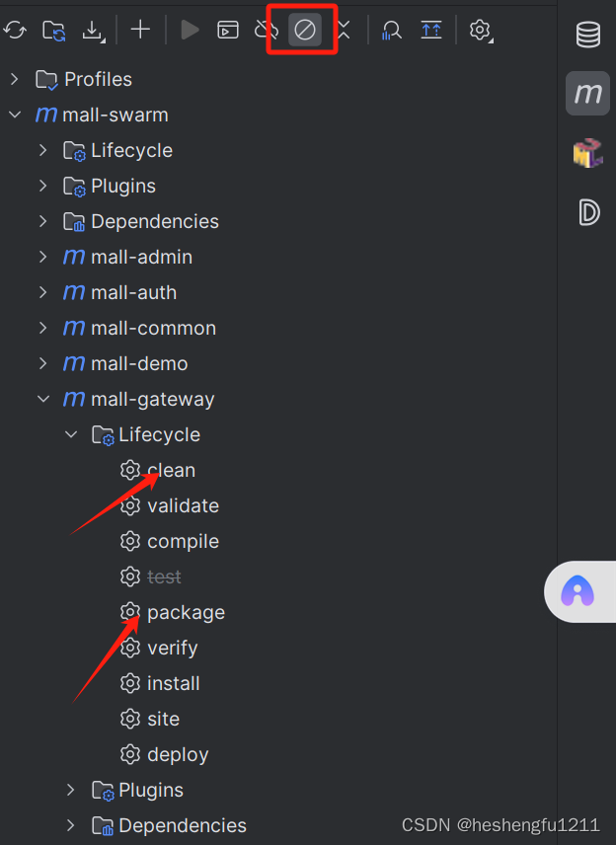
Task: Collapse the mall-gateway Lifecycle node
Action: coord(70,434)
